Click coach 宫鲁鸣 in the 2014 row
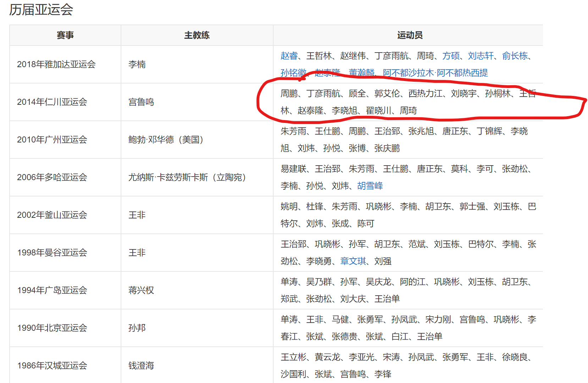 click(x=141, y=102)
